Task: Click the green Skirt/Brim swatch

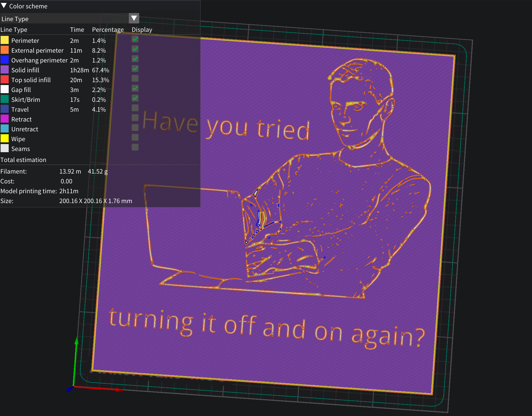Action: pyautogui.click(x=5, y=99)
